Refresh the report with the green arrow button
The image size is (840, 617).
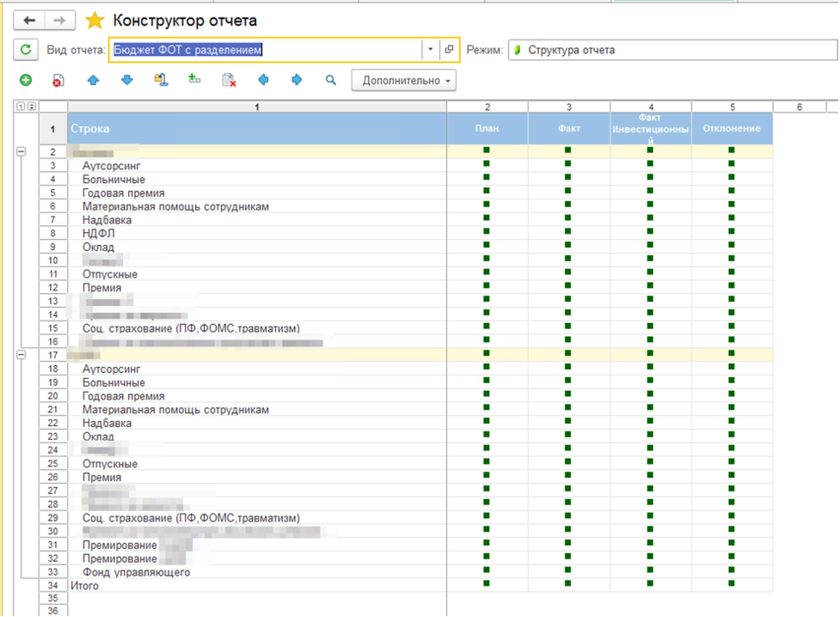25,50
